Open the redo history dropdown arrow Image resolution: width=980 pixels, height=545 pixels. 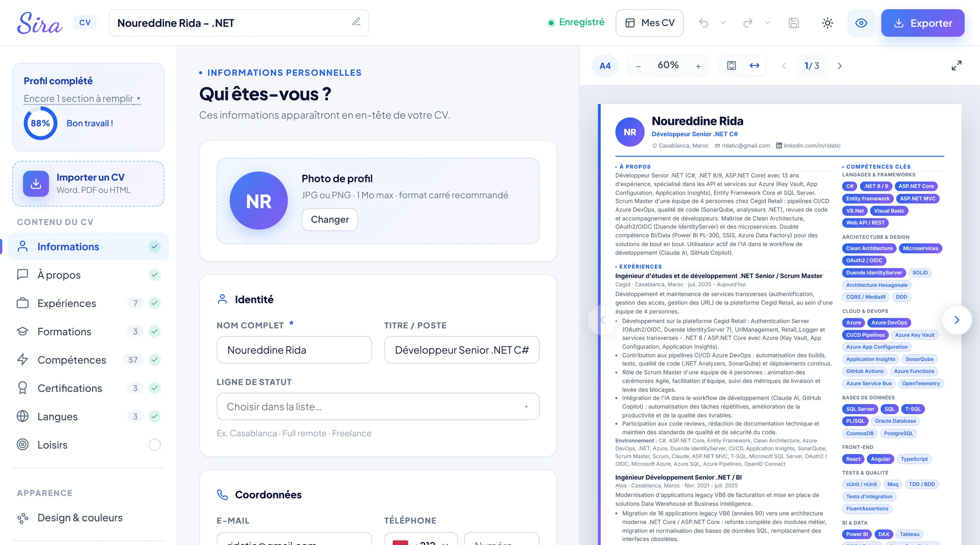click(768, 23)
